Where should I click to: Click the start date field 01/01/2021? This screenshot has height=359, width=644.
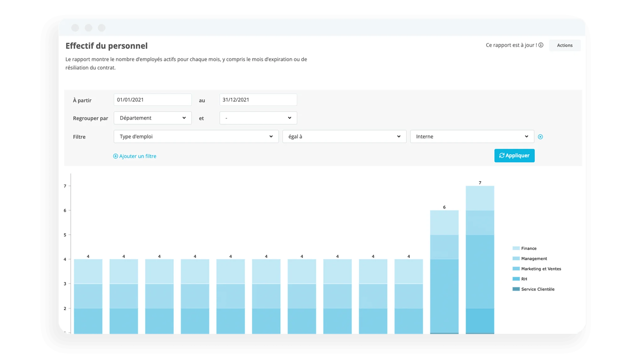pos(153,100)
